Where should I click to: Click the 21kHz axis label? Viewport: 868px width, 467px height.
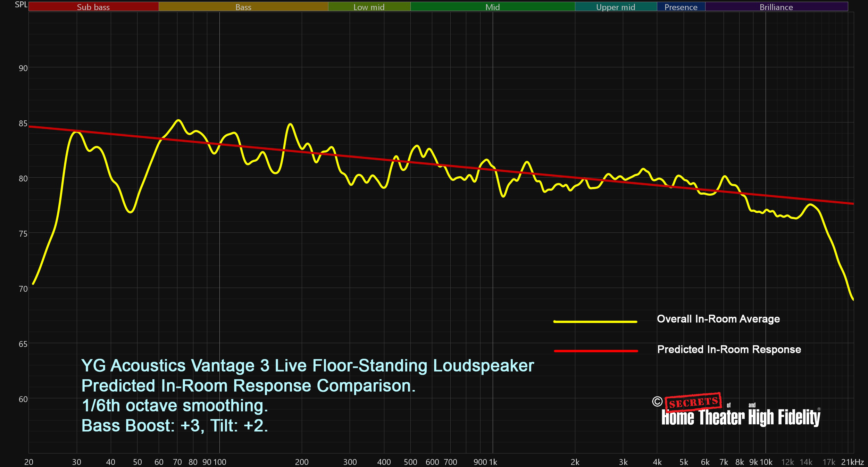point(852,462)
